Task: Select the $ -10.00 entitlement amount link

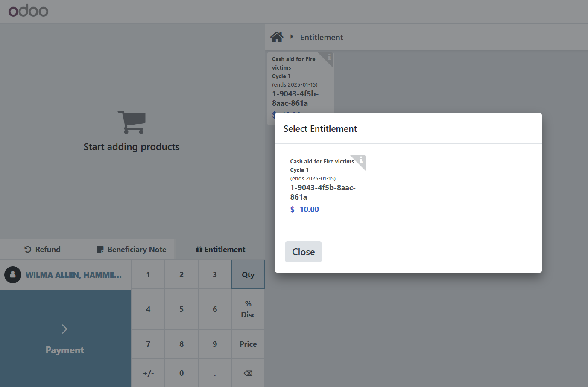Action: (x=304, y=209)
